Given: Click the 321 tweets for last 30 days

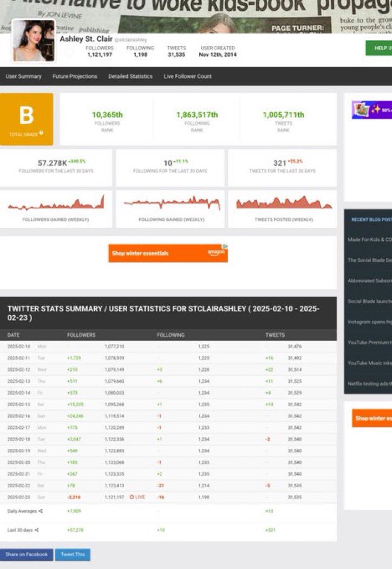Looking at the screenshot, I should [279, 163].
